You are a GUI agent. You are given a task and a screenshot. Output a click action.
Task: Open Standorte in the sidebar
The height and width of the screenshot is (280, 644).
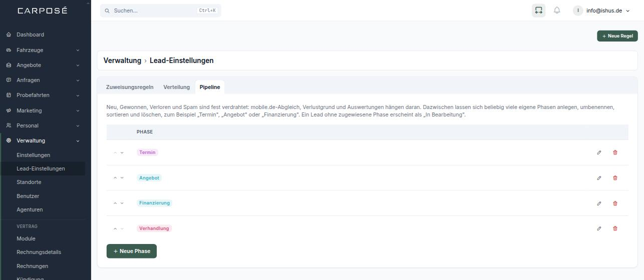29,182
